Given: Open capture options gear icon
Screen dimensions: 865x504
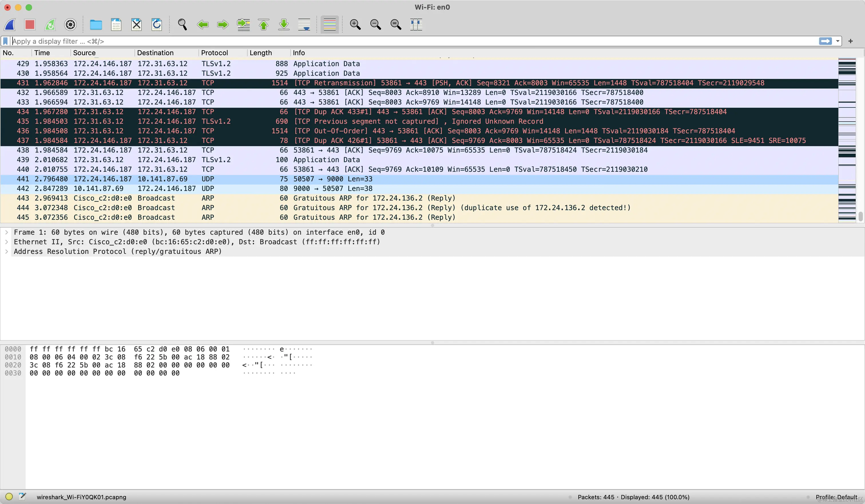Looking at the screenshot, I should [x=70, y=24].
